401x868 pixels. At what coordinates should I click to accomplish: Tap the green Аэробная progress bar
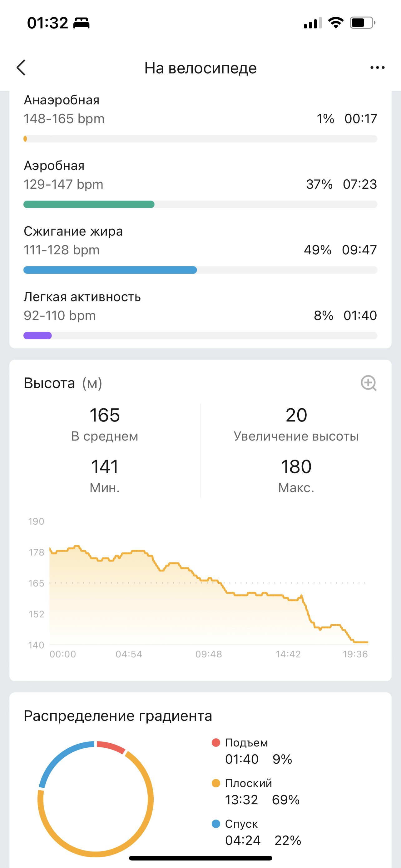point(89,204)
